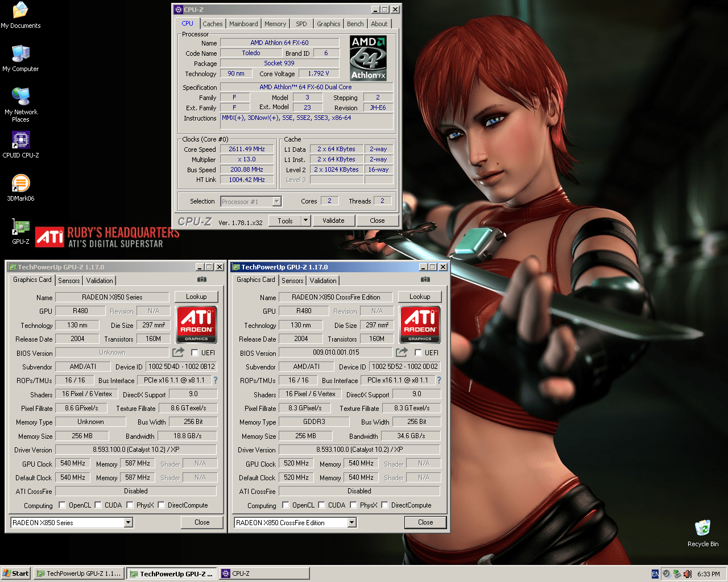This screenshot has height=582, width=728.
Task: Toggle UEFI checkbox in left GPU-Z window
Action: [195, 353]
